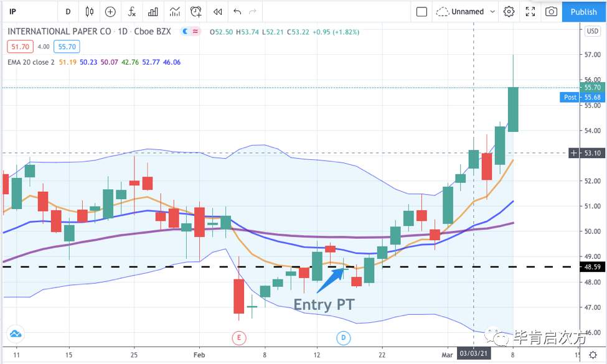Image resolution: width=607 pixels, height=364 pixels.
Task: Click the blue 55.70 buy price button
Action: click(x=67, y=47)
